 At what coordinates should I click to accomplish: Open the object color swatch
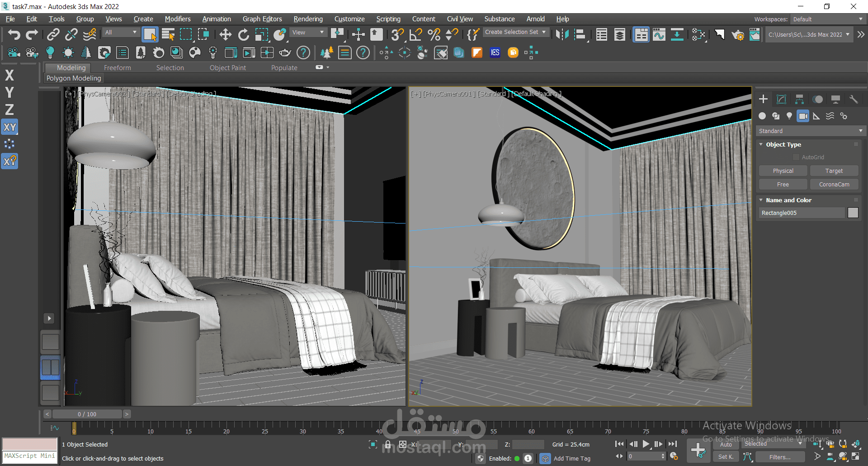click(853, 213)
